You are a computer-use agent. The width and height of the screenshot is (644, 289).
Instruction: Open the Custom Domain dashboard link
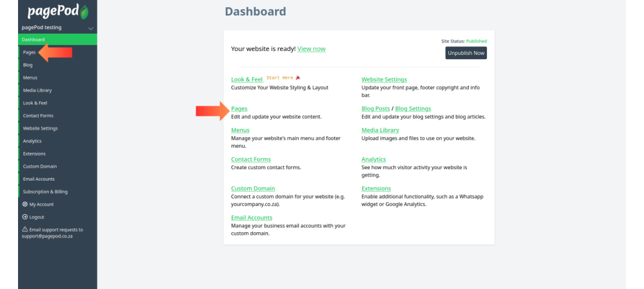[253, 188]
